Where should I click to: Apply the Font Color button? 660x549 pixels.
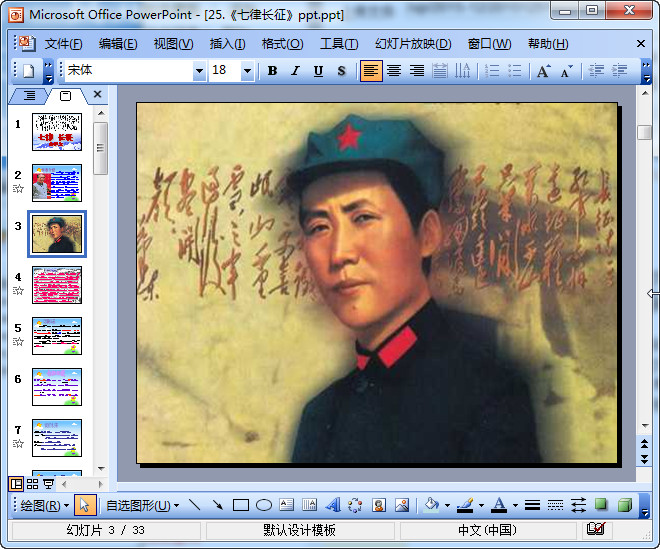coord(499,505)
